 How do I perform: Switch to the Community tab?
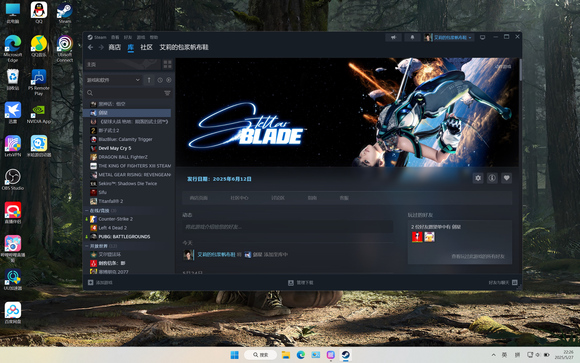click(146, 47)
